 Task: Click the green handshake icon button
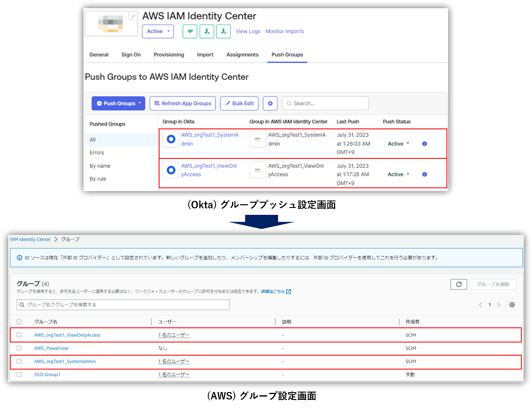click(x=190, y=32)
